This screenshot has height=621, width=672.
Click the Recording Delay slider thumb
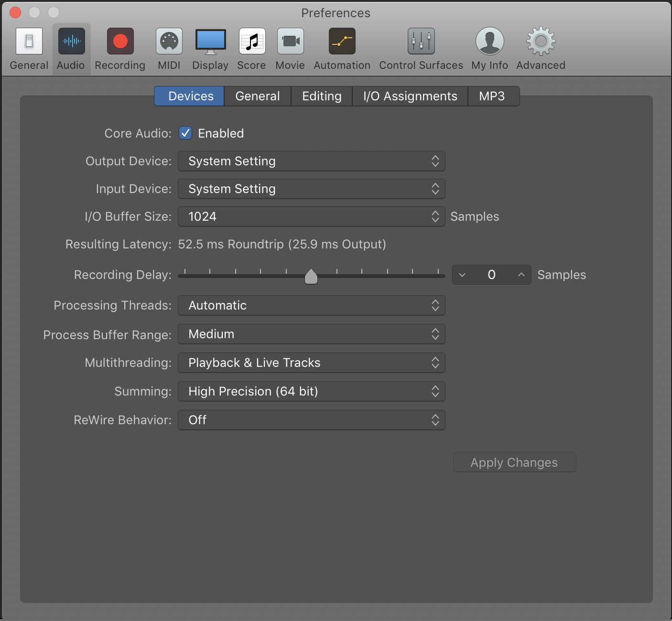[311, 276]
